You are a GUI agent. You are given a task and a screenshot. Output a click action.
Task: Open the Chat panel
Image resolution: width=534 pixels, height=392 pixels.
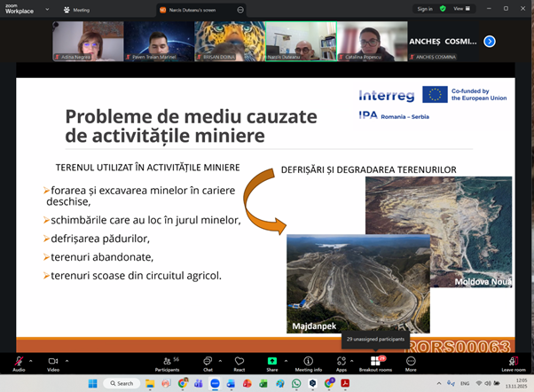point(208,362)
